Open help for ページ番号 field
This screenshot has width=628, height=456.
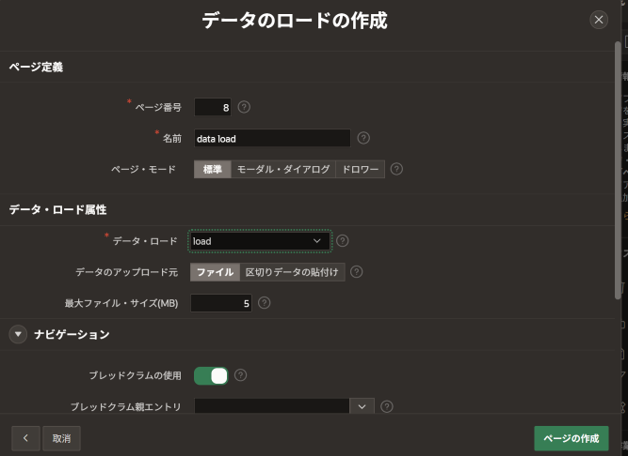click(244, 107)
